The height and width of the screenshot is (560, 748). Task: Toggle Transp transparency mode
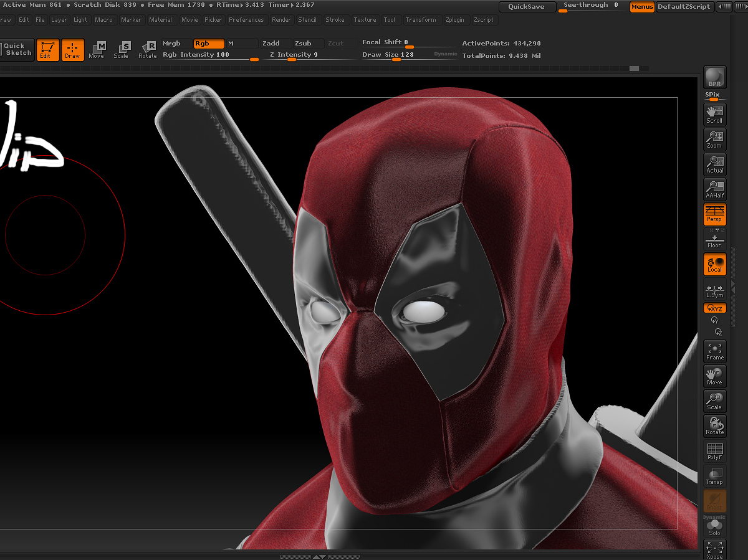click(714, 476)
